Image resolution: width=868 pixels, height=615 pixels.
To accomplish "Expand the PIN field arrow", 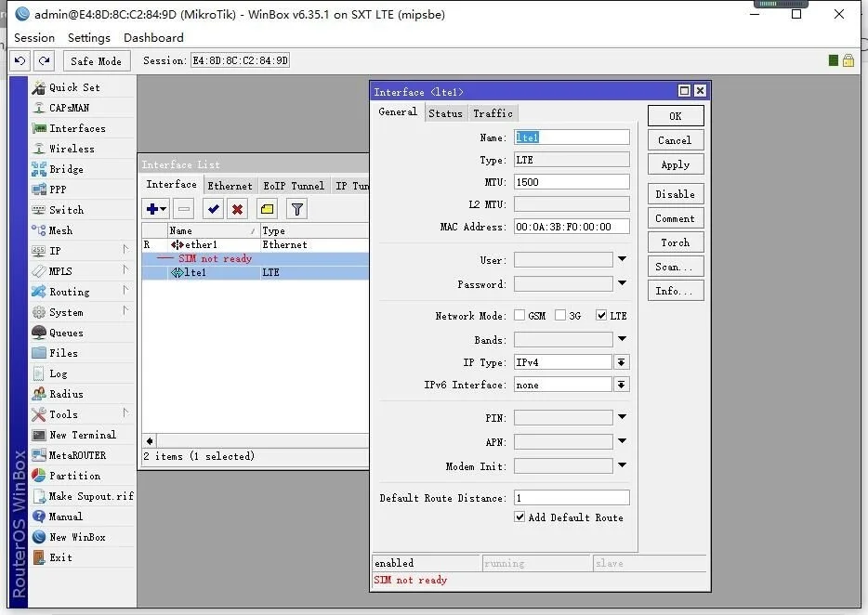I will pos(623,417).
